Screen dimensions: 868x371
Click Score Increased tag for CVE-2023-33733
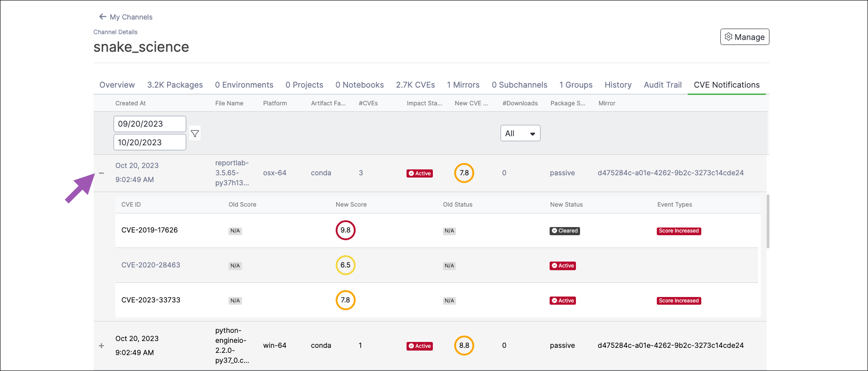tap(679, 301)
